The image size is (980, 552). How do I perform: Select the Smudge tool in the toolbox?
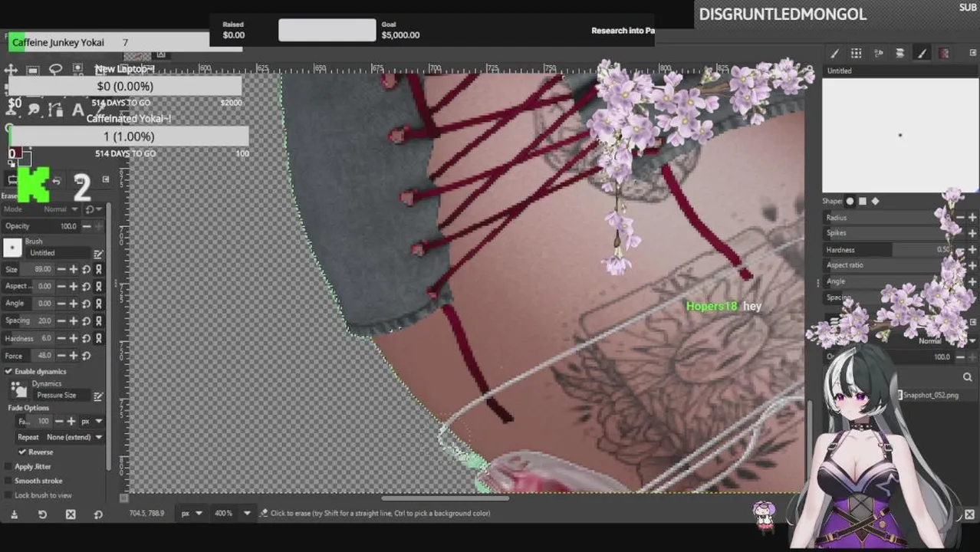point(33,110)
